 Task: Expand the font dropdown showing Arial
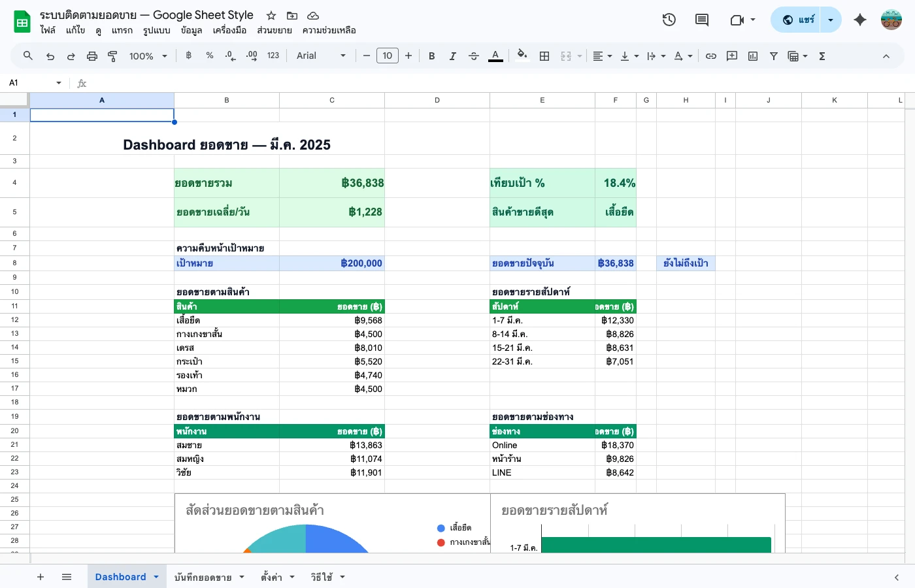click(320, 56)
